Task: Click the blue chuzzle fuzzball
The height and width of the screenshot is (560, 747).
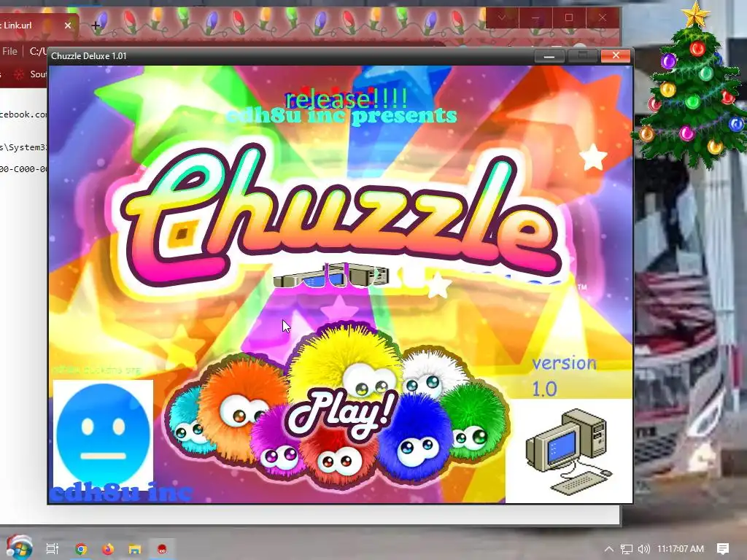Action: 417,438
